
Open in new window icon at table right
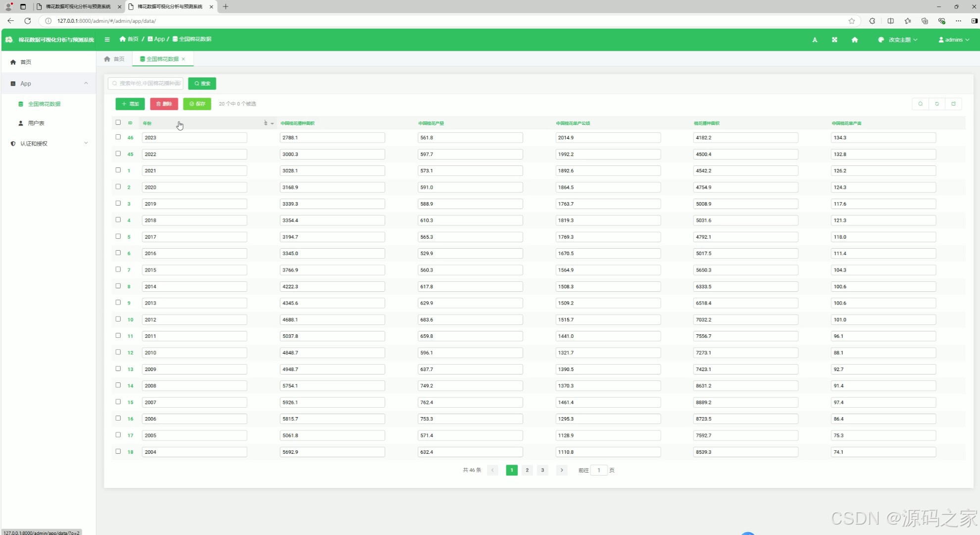tap(953, 104)
